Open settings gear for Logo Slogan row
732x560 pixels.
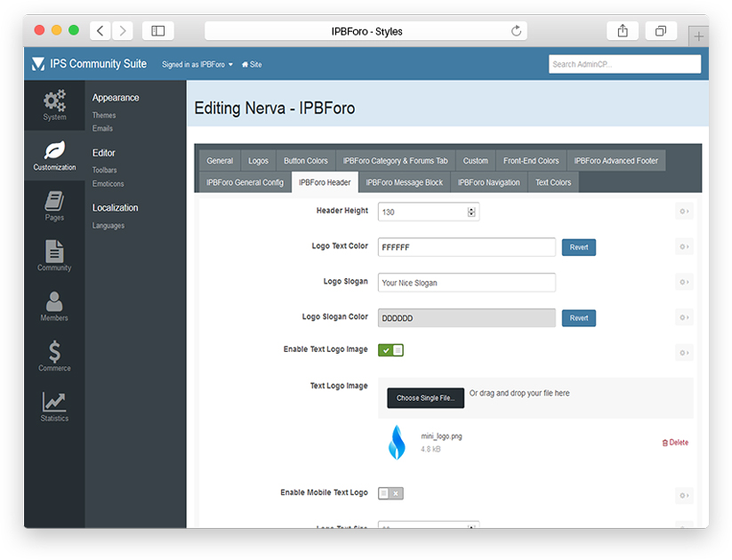point(684,283)
